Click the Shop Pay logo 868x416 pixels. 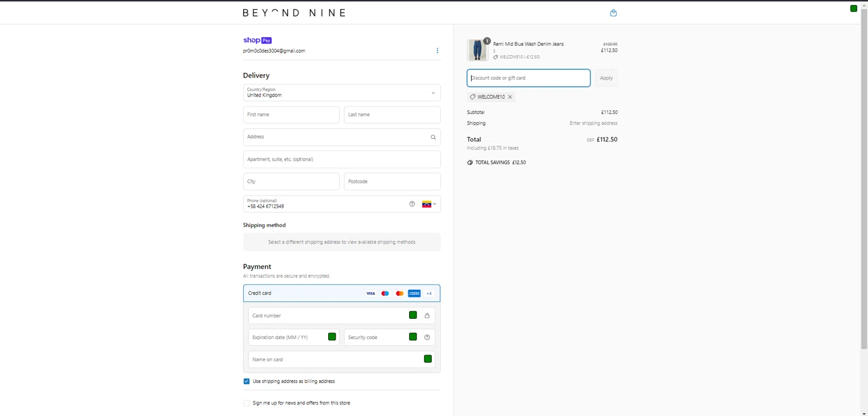pos(258,40)
